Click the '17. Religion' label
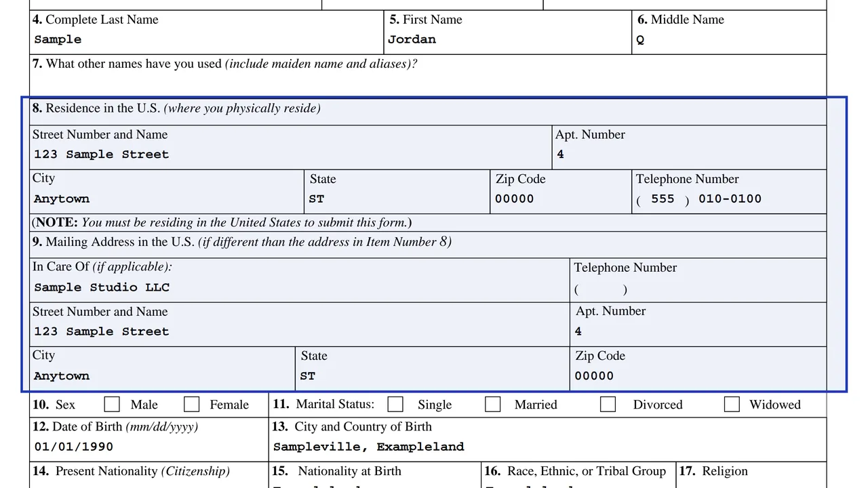Image resolution: width=868 pixels, height=488 pixels. click(713, 471)
